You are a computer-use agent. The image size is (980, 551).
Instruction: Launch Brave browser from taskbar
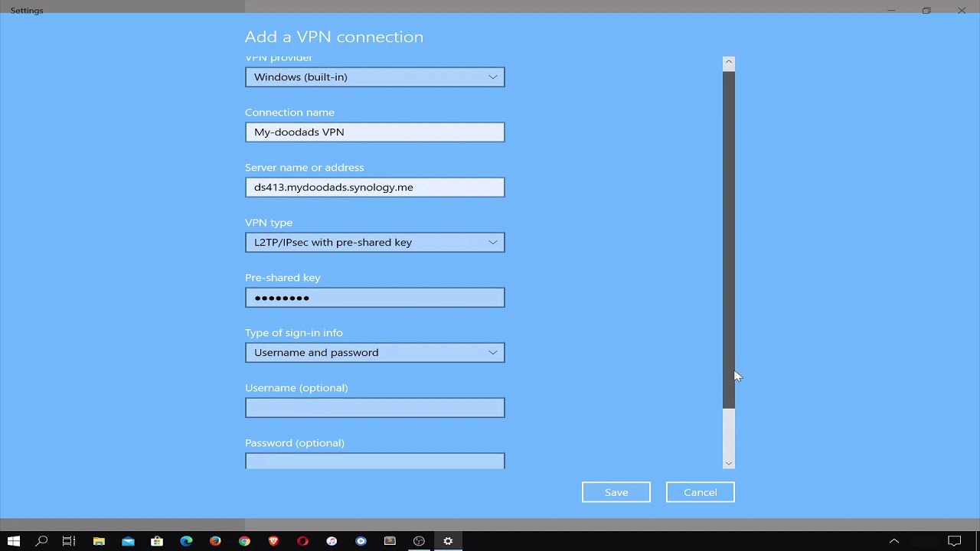click(x=273, y=541)
